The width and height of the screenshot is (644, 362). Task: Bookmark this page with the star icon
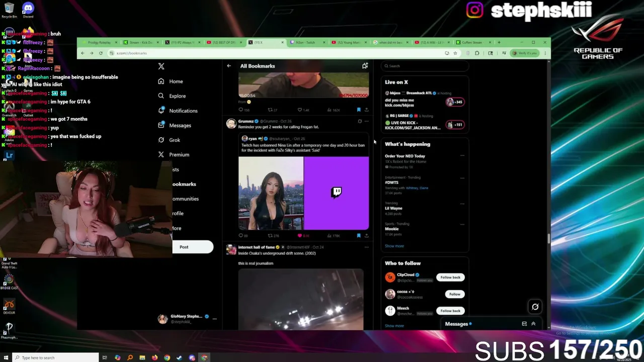point(455,53)
